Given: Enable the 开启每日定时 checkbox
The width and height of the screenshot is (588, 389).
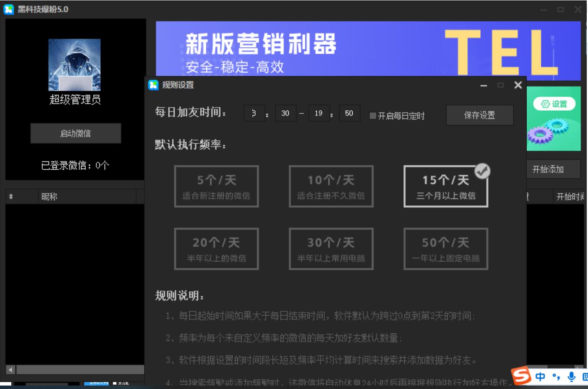Looking at the screenshot, I should pyautogui.click(x=372, y=116).
